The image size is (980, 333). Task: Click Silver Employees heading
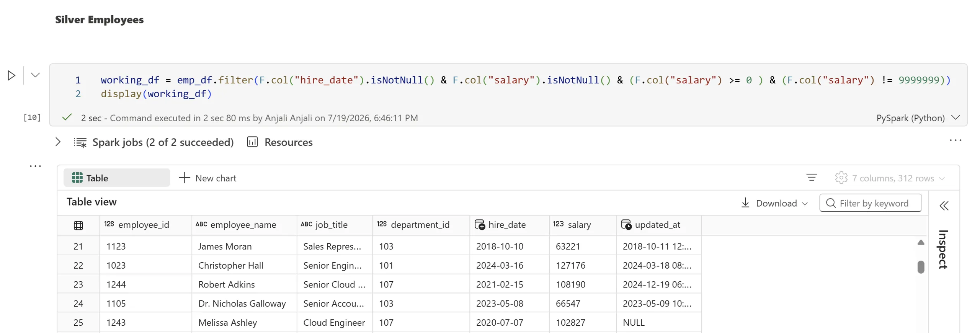100,20
